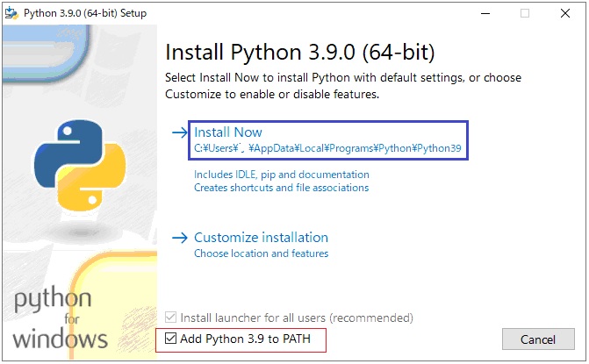Toggle Install launcher for all users checkbox

(x=170, y=318)
